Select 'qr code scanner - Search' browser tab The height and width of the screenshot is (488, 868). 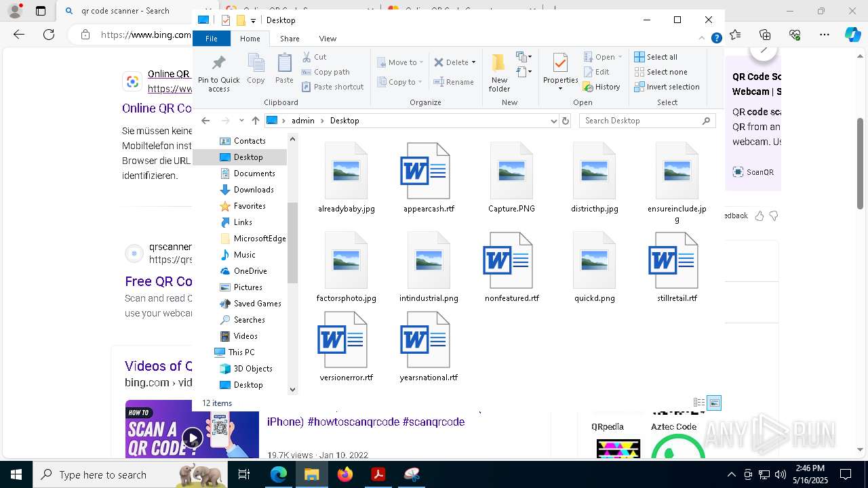point(125,11)
